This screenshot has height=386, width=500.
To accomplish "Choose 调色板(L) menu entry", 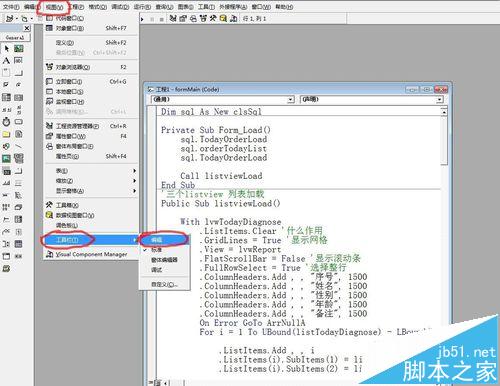I will click(91, 225).
